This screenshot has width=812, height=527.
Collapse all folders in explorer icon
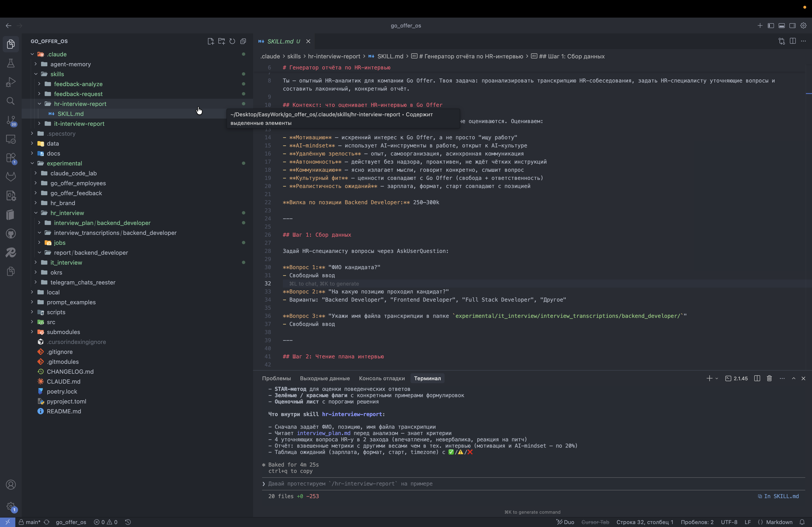[x=243, y=41]
